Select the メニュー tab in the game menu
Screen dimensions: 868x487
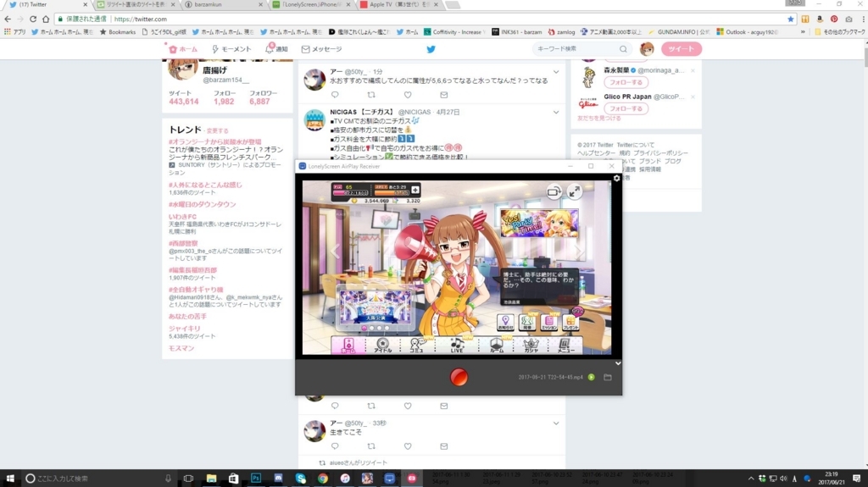(x=565, y=346)
